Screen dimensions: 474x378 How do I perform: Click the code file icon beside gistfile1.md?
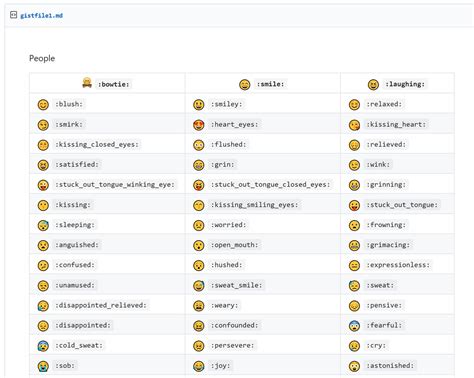pyautogui.click(x=13, y=15)
